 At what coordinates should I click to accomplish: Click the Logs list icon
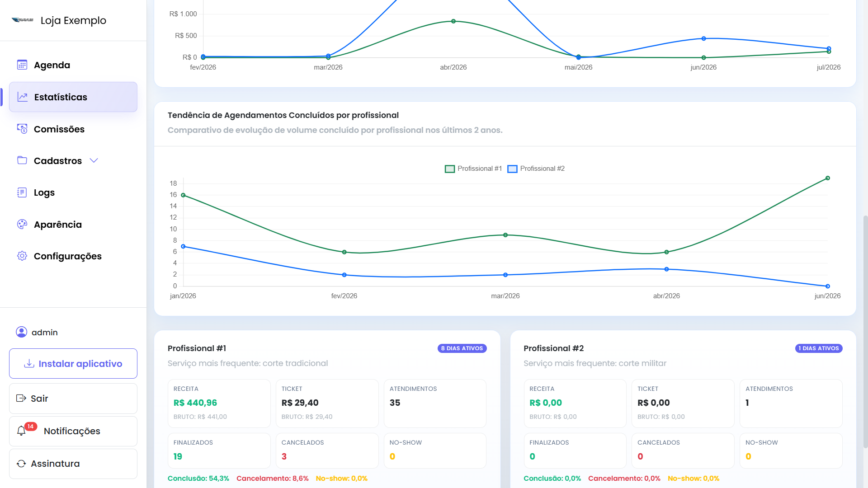pyautogui.click(x=22, y=192)
